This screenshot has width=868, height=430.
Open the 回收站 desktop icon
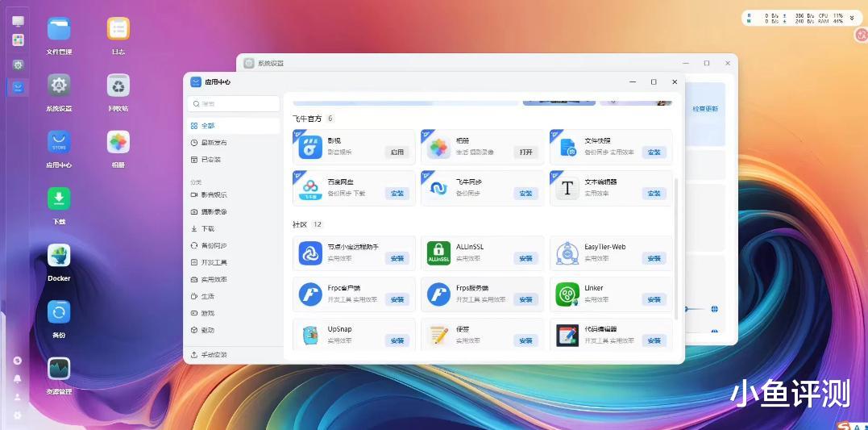click(x=118, y=86)
